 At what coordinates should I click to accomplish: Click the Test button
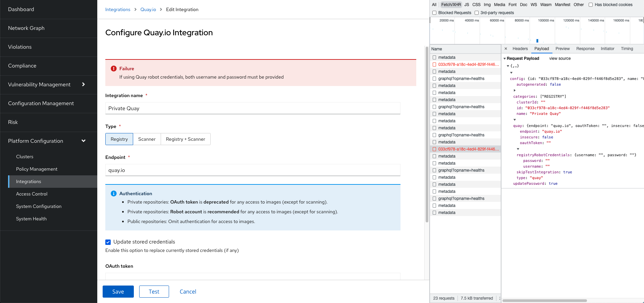[154, 292]
